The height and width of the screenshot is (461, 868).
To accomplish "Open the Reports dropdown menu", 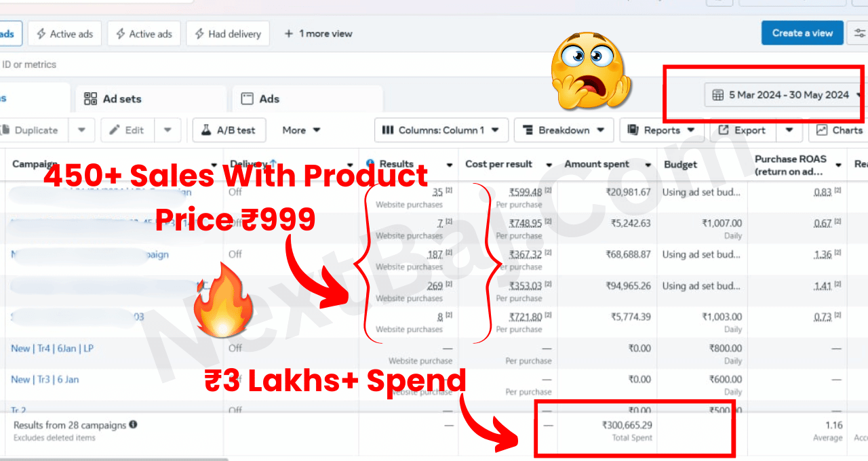I will coord(661,130).
